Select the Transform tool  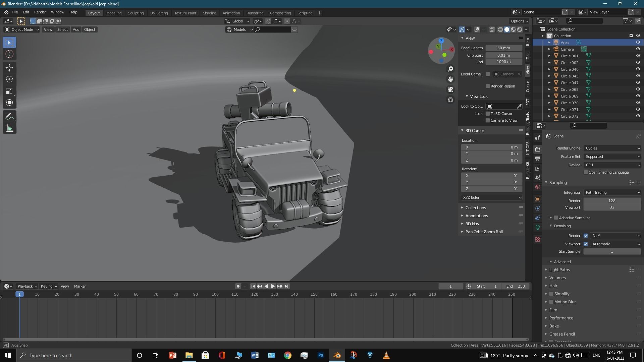pos(9,103)
